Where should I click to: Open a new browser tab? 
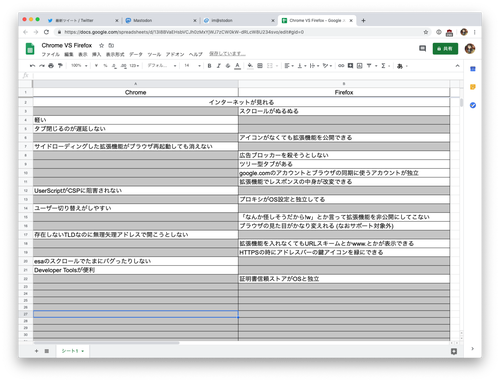363,20
